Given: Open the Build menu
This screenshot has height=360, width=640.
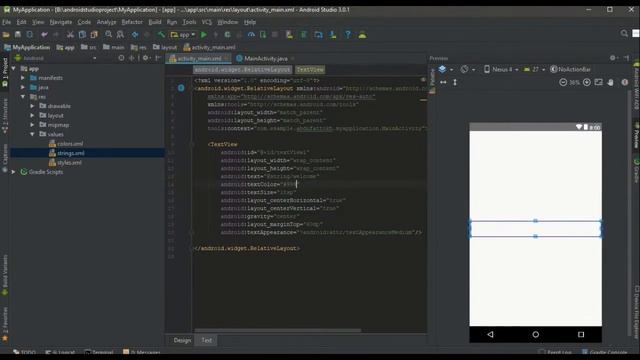Looking at the screenshot, I should (x=155, y=22).
